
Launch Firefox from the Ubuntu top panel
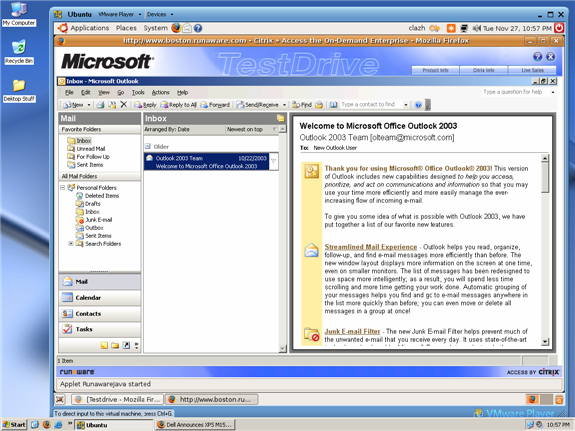(x=176, y=28)
